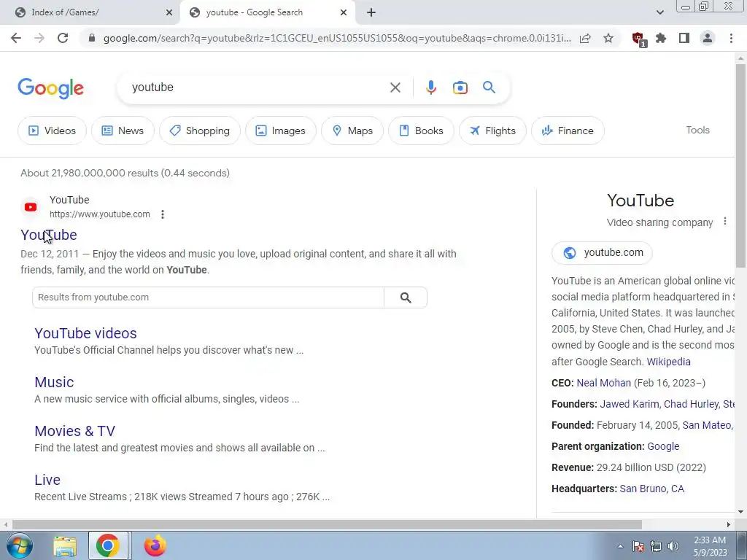The width and height of the screenshot is (747, 560).
Task: Click the Chrome taskbar button
Action: click(x=108, y=545)
